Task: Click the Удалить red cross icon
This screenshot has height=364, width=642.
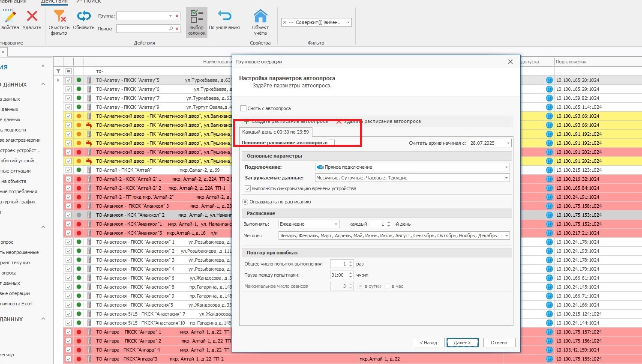Action: click(x=32, y=17)
